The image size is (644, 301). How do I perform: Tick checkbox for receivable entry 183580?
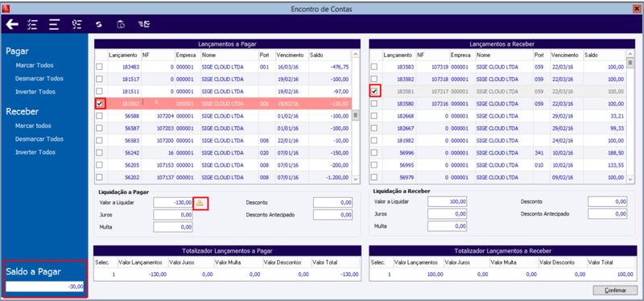click(x=374, y=104)
